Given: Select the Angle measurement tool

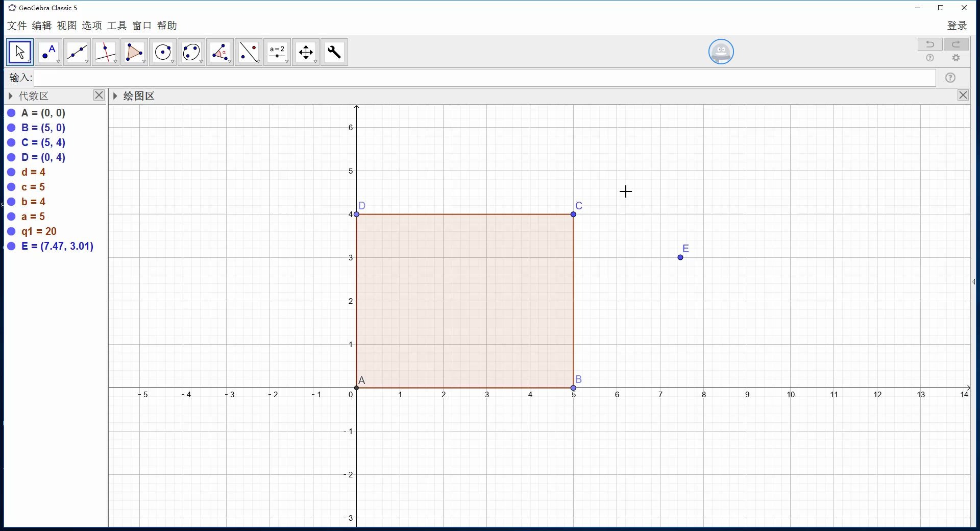Looking at the screenshot, I should click(220, 52).
